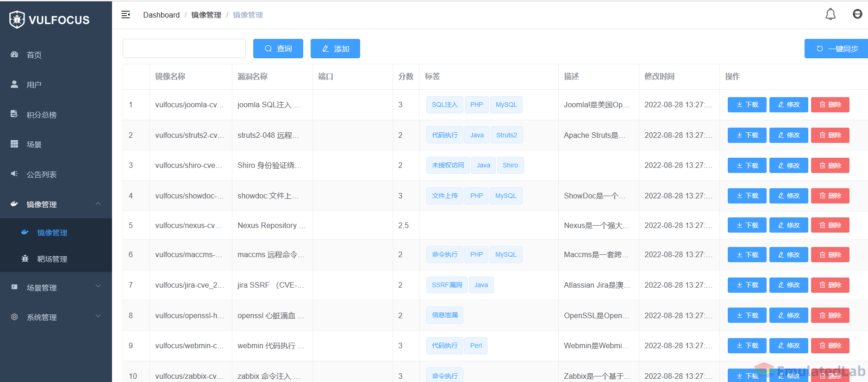Screen dimensions: 868x382
Task: Click the 分数 column header
Action: [406, 76]
